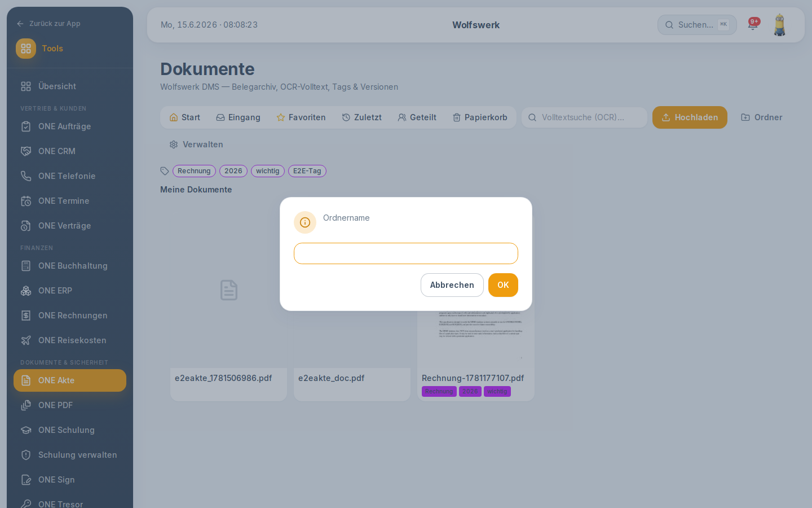Click the global Suchen search box
This screenshot has width=812, height=508.
click(x=697, y=25)
